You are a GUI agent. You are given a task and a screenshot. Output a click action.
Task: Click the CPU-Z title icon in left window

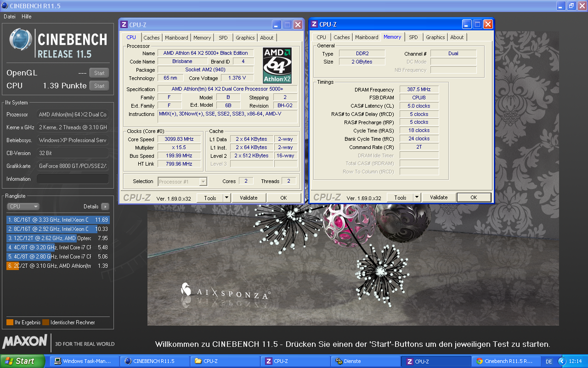(124, 25)
